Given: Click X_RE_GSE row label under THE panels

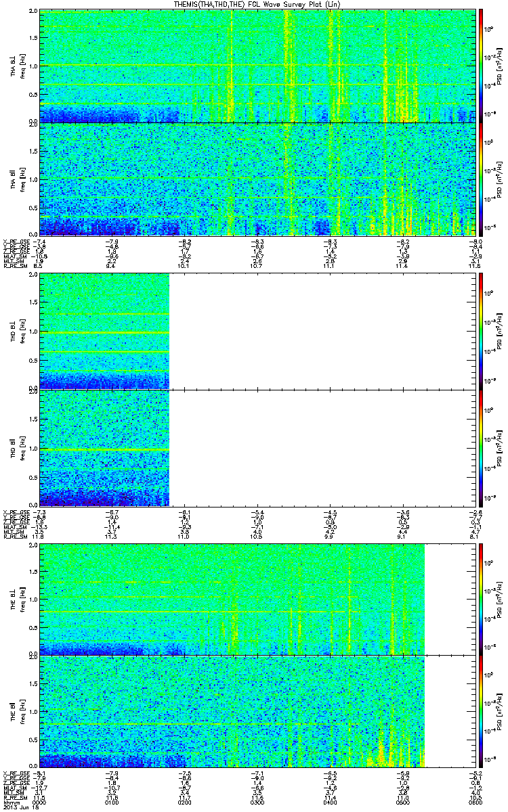Looking at the screenshot, I should [x=16, y=773].
